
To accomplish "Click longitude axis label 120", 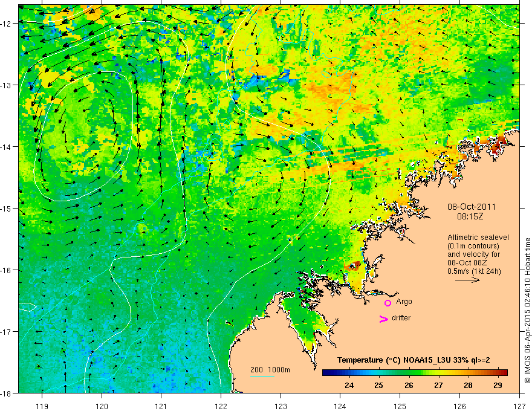I will 102,406.
